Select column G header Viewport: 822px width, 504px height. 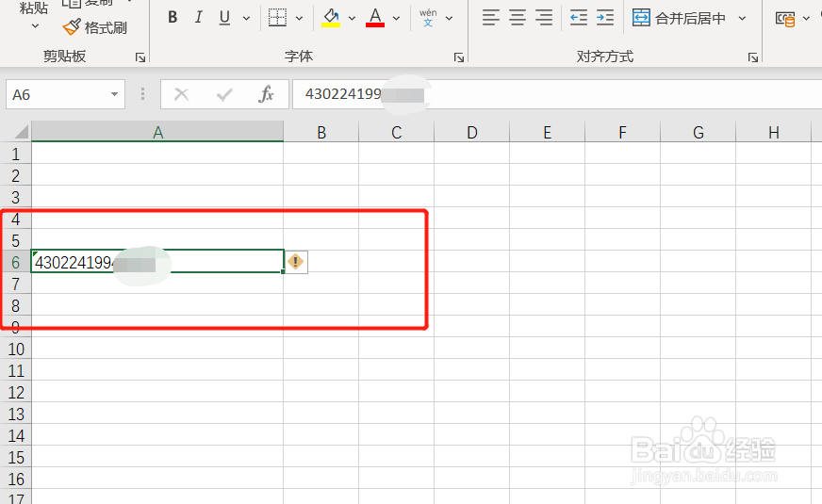[x=698, y=132]
